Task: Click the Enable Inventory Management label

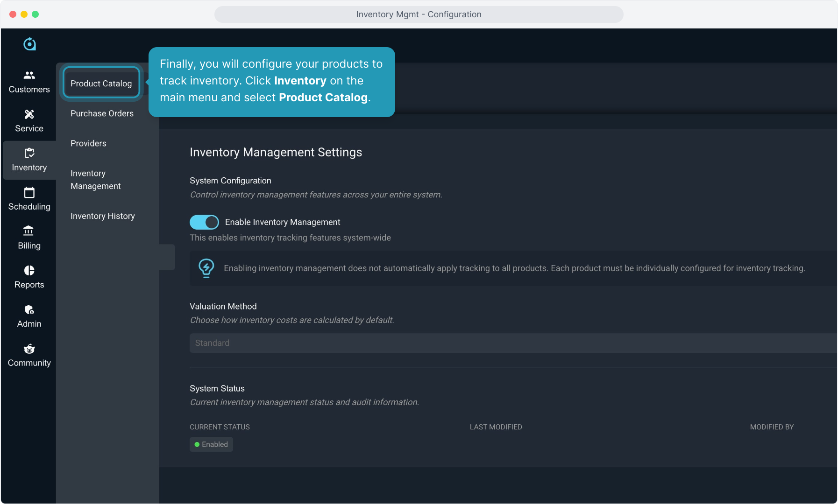Action: (282, 222)
